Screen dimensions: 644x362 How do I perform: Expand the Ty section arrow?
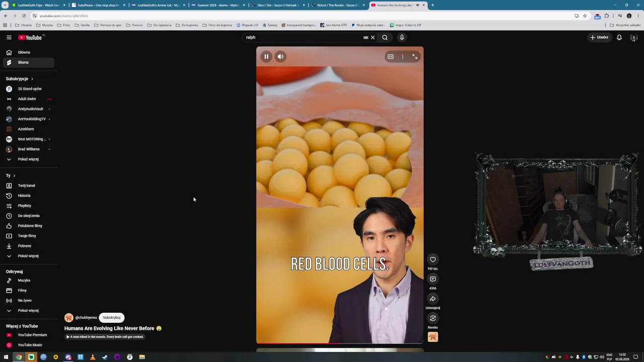coord(14,175)
